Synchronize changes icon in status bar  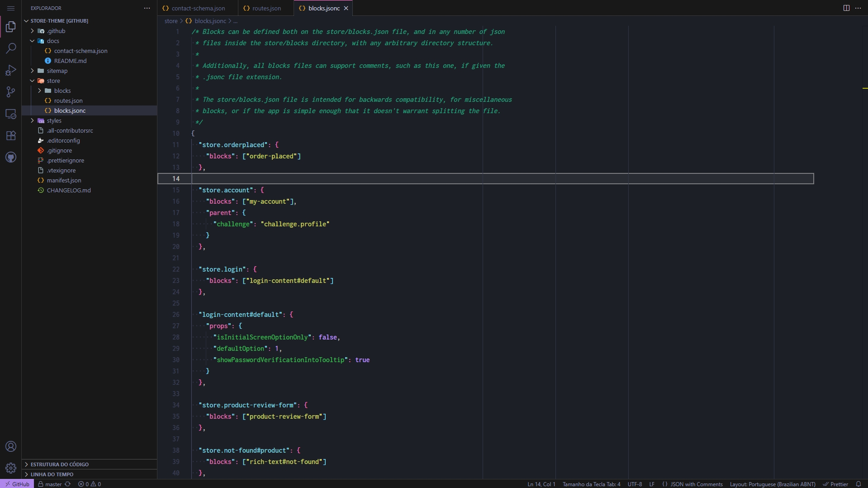[x=68, y=484]
